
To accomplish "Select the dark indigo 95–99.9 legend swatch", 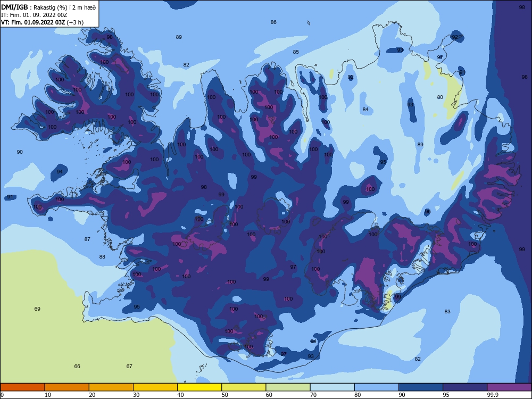I will [x=465, y=387].
